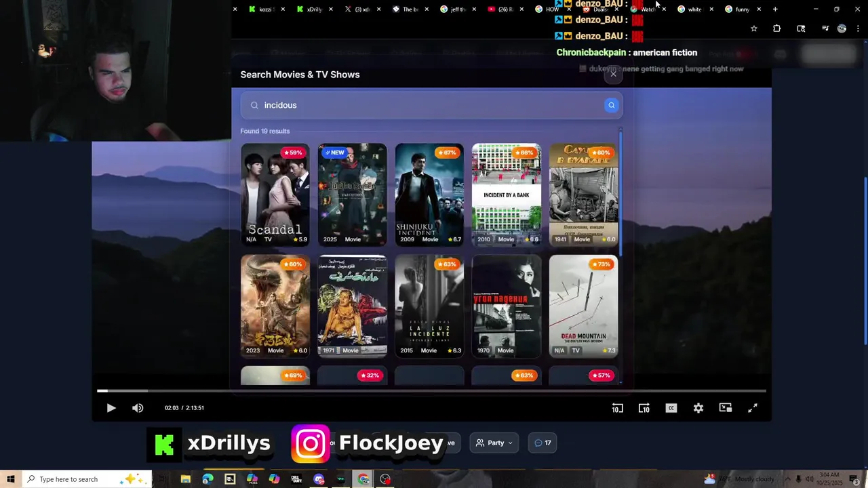Open La Luz Incidente 2015 result

click(x=429, y=306)
